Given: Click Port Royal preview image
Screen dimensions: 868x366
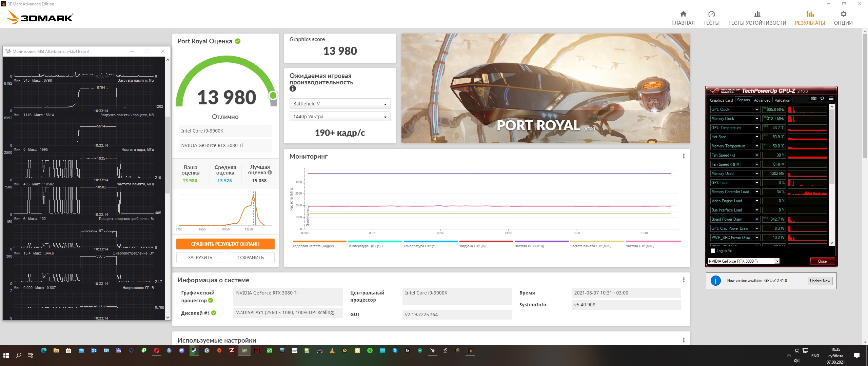Looking at the screenshot, I should pos(546,88).
